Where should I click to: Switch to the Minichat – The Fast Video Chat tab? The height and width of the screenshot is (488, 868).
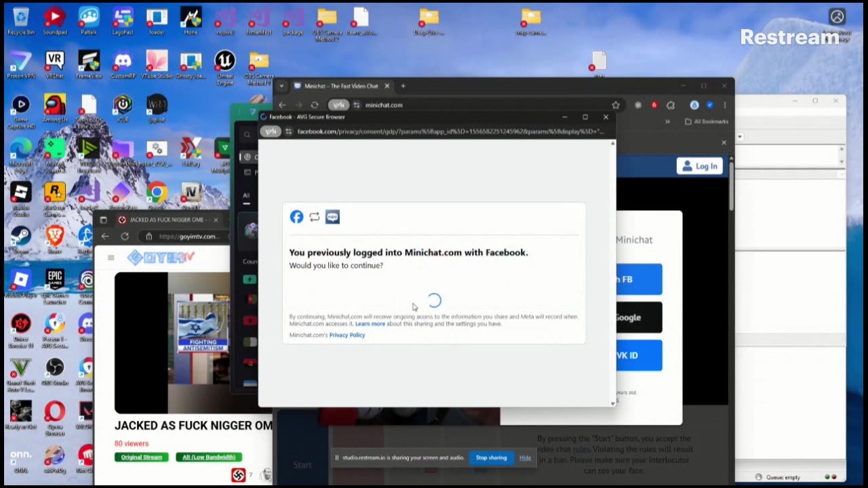342,86
